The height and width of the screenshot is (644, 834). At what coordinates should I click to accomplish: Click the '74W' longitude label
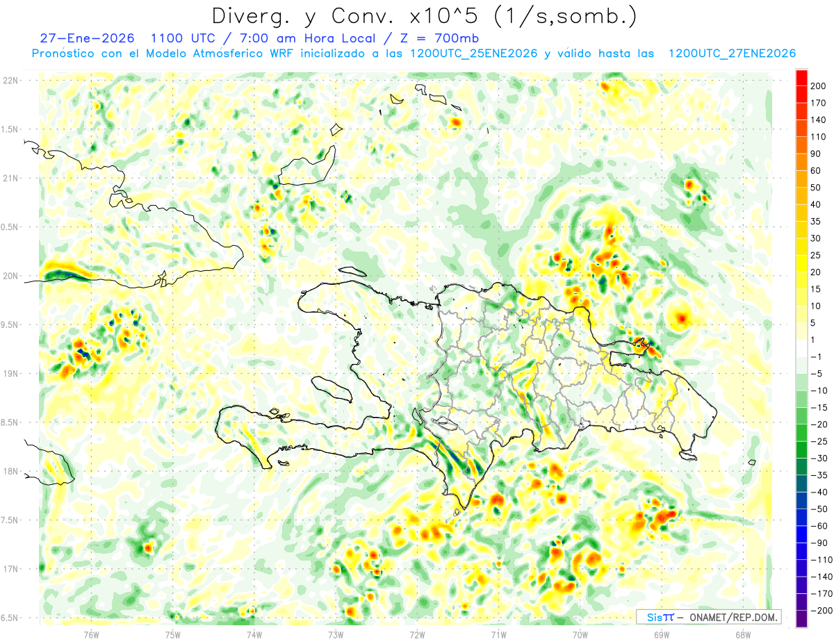click(254, 635)
